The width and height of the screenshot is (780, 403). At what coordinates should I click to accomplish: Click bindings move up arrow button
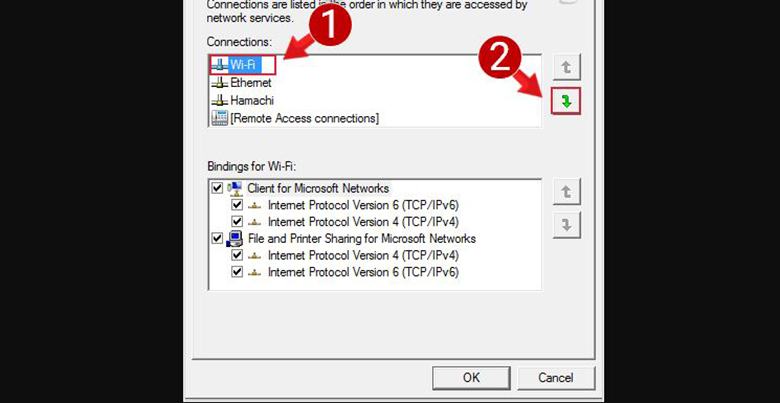566,192
